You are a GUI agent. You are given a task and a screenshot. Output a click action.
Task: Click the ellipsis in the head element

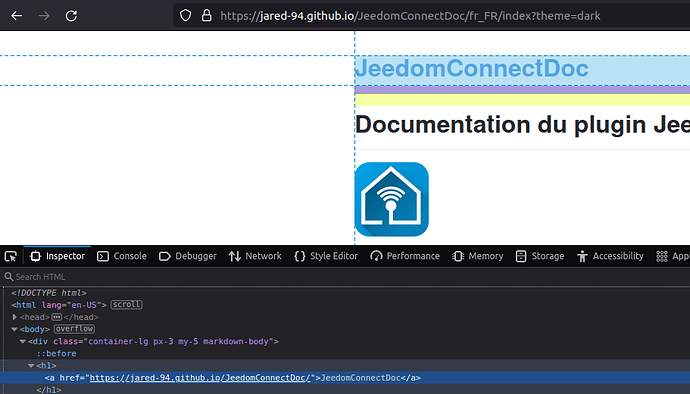click(x=57, y=317)
